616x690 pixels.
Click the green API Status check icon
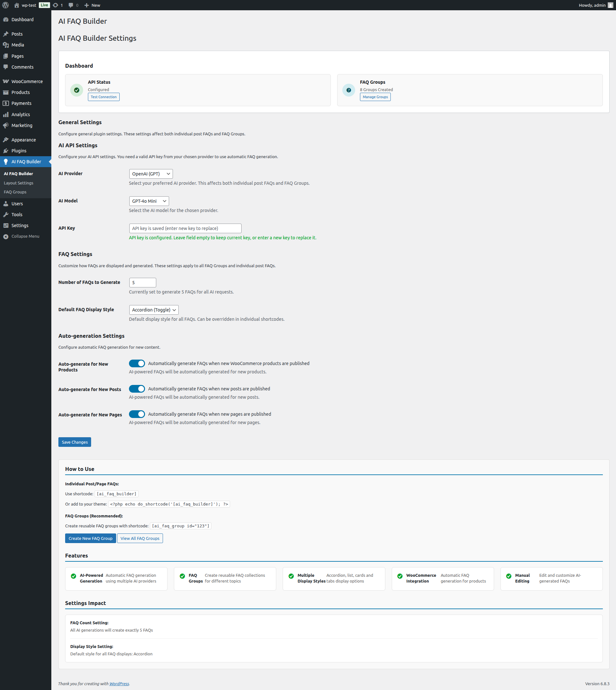click(76, 90)
